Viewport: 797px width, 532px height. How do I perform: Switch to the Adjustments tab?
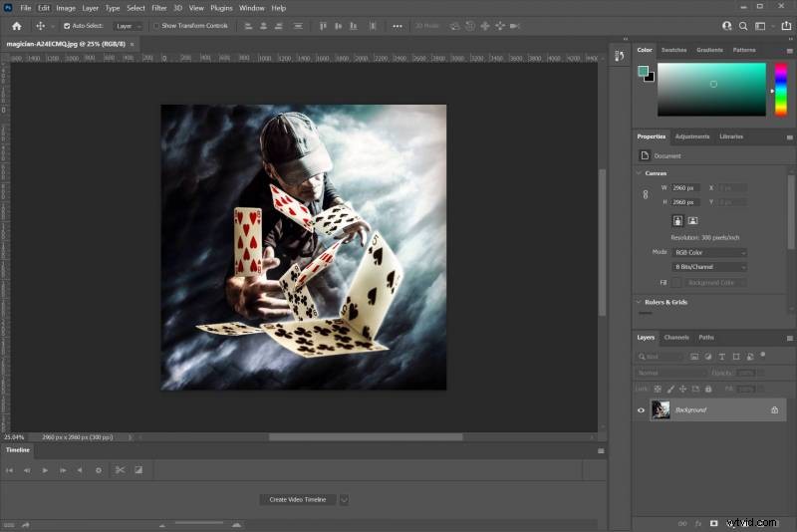[692, 136]
